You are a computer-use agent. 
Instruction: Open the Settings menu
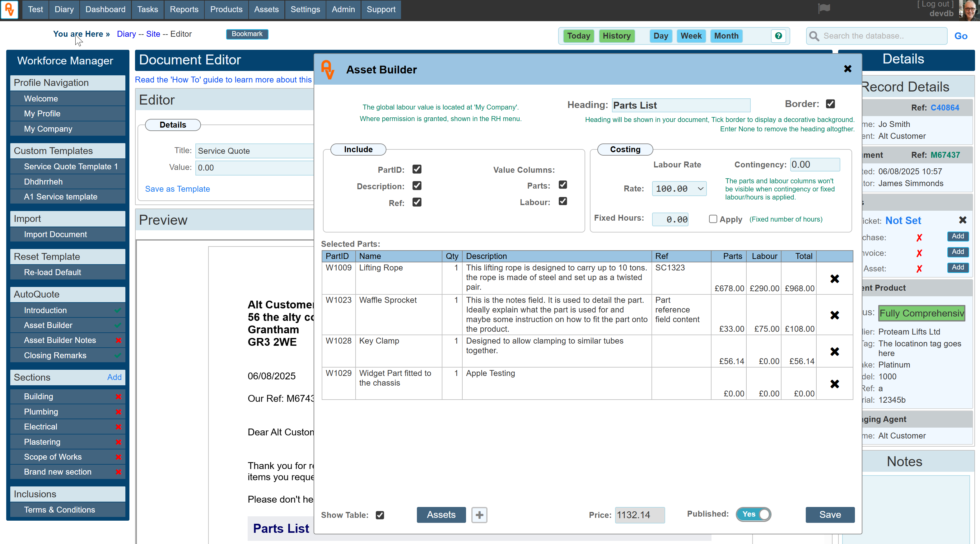(305, 10)
